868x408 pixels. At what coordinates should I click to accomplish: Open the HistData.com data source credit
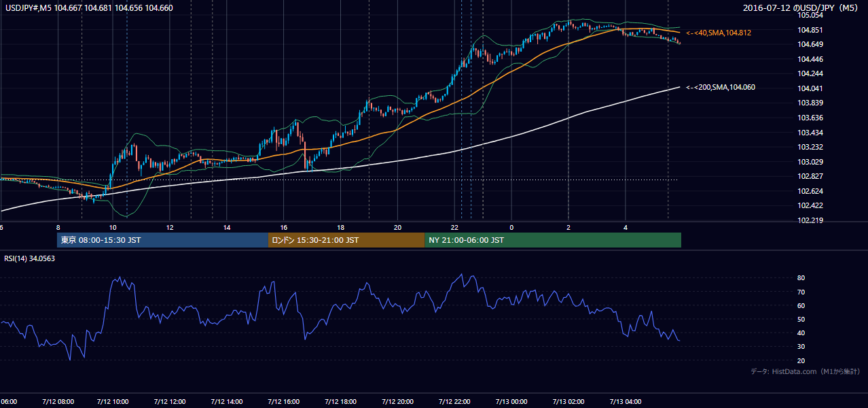[806, 371]
